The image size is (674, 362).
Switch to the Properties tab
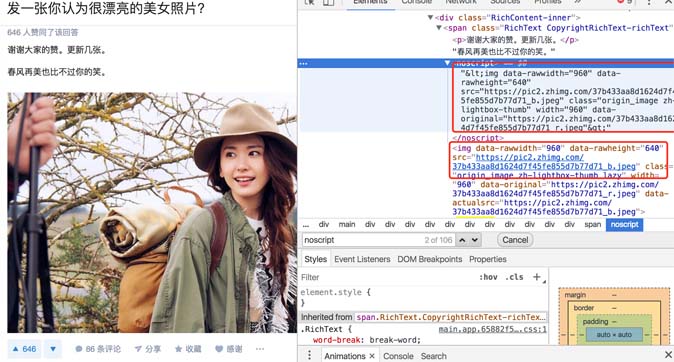pos(487,259)
